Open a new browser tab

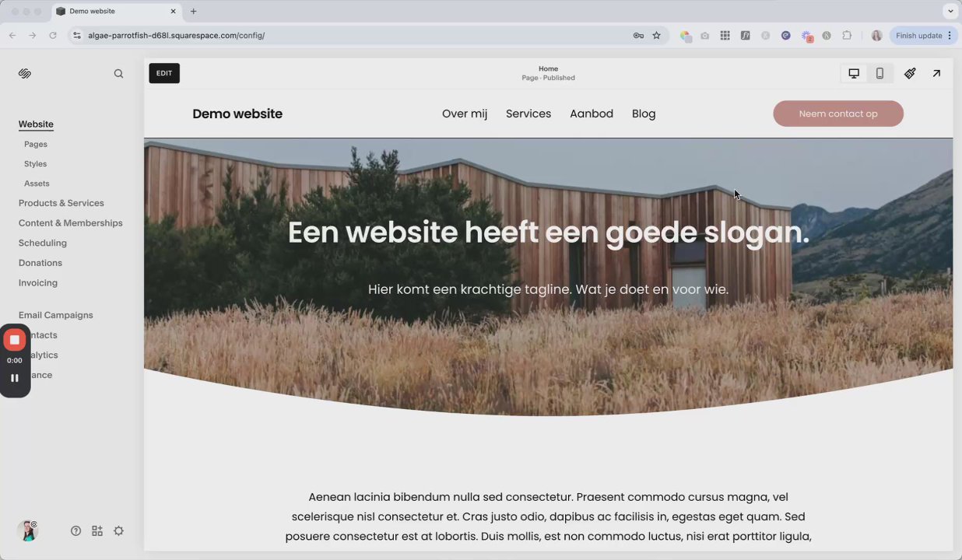194,12
